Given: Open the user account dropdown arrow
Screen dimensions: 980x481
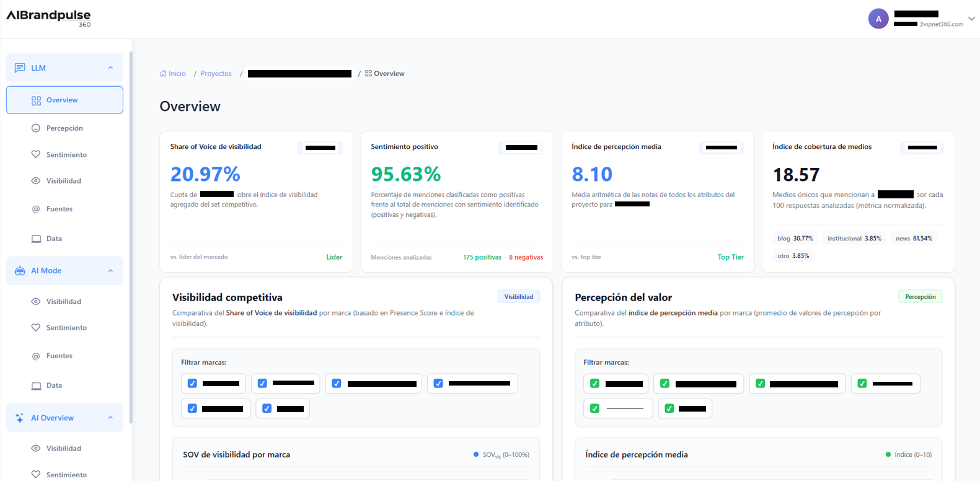Looking at the screenshot, I should 971,19.
